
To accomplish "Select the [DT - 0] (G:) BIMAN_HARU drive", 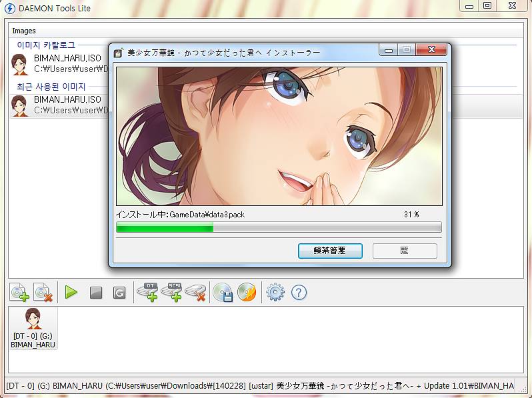I will [33, 328].
